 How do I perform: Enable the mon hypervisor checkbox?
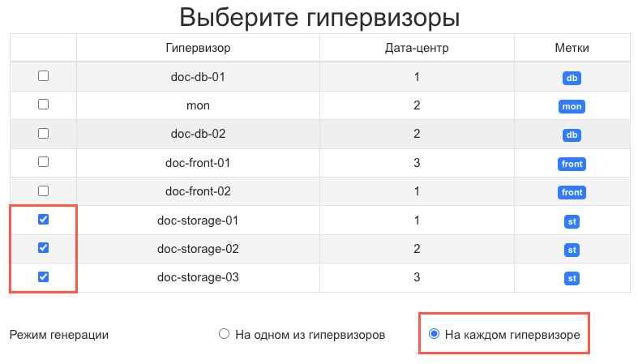[x=44, y=105]
